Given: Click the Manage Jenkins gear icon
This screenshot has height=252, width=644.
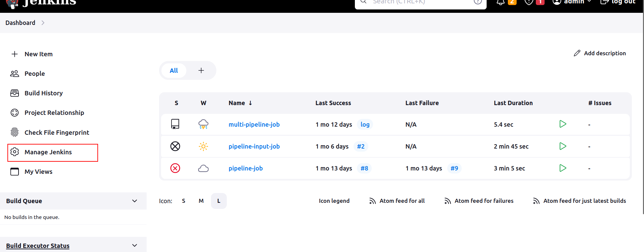Looking at the screenshot, I should (14, 152).
